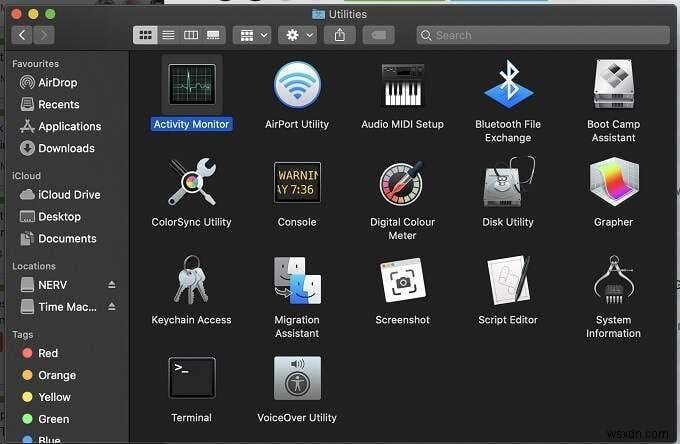The width and height of the screenshot is (680, 444).
Task: Open the Disk Utility icon
Action: (508, 182)
